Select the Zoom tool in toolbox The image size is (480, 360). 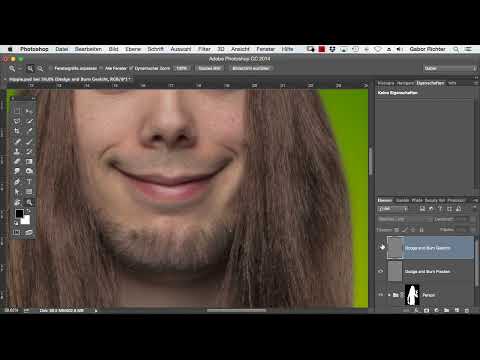point(29,202)
